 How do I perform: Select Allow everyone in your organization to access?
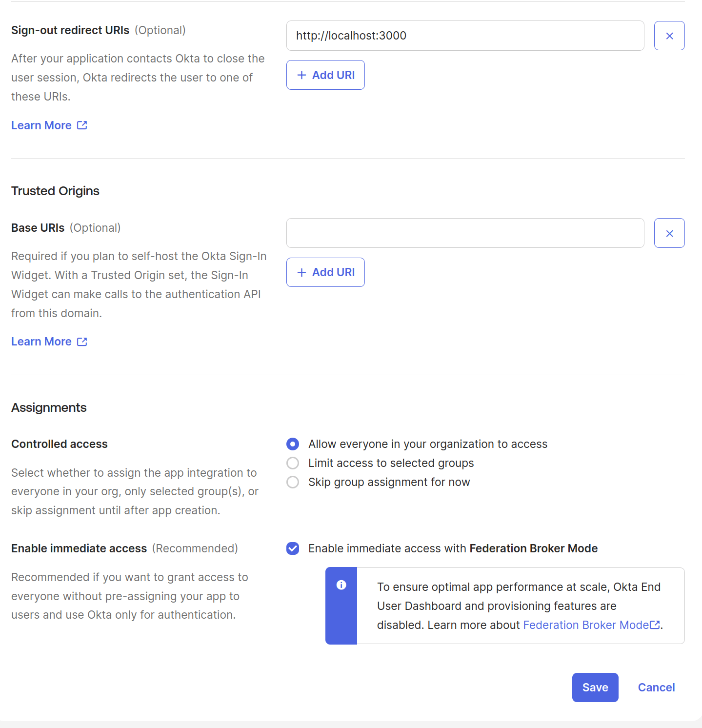292,444
